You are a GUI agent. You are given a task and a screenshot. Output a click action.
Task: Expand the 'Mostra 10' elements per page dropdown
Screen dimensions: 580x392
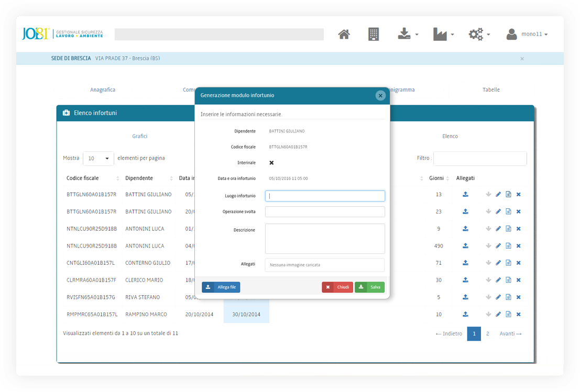98,158
